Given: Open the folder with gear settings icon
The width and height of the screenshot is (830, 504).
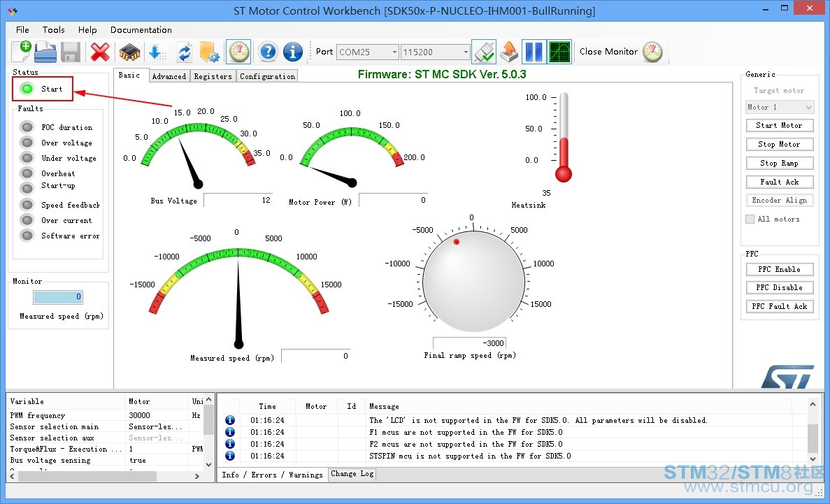Looking at the screenshot, I should click(x=210, y=52).
